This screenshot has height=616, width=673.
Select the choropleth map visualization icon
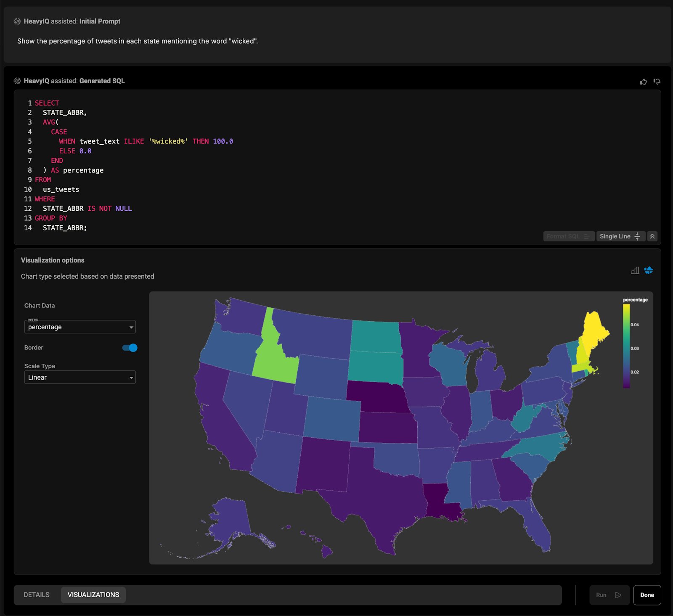(x=649, y=270)
